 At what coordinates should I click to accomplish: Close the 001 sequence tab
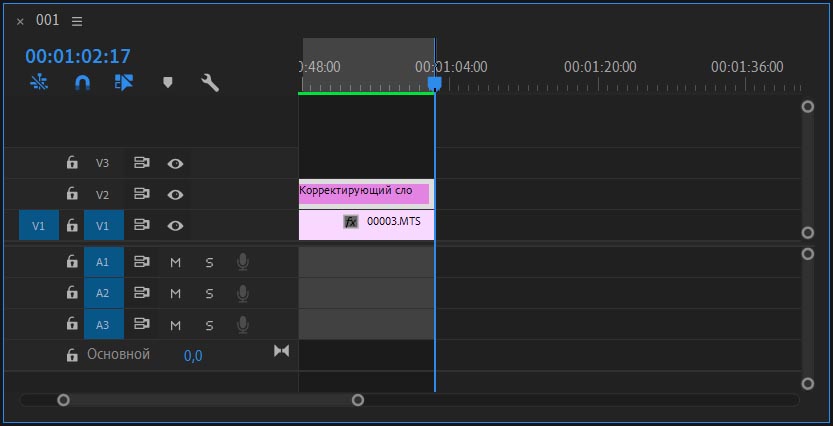(x=20, y=22)
